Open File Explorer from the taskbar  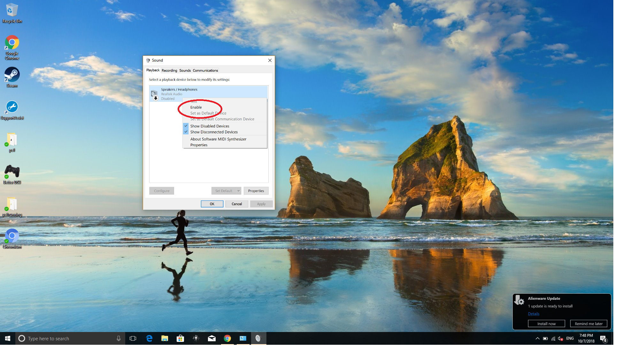(x=165, y=338)
